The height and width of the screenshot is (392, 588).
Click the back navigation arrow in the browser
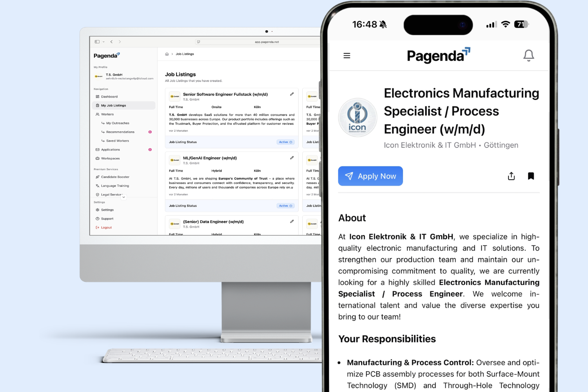pos(111,41)
